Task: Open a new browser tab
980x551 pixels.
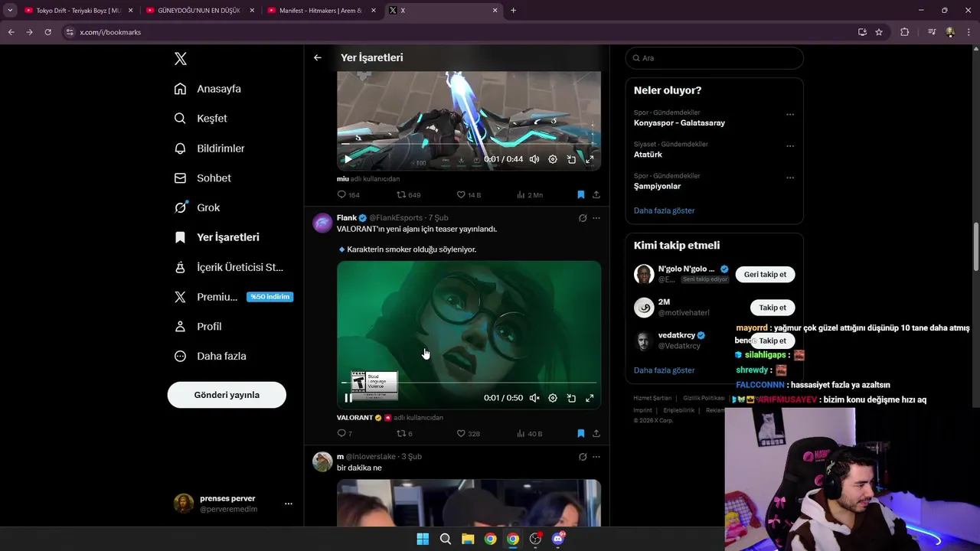Action: 513,11
